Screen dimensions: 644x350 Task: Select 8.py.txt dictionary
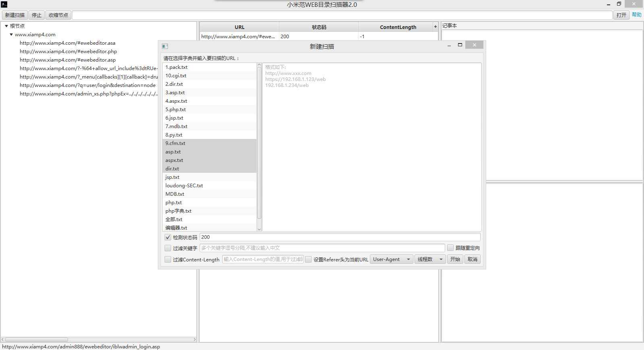coord(209,135)
